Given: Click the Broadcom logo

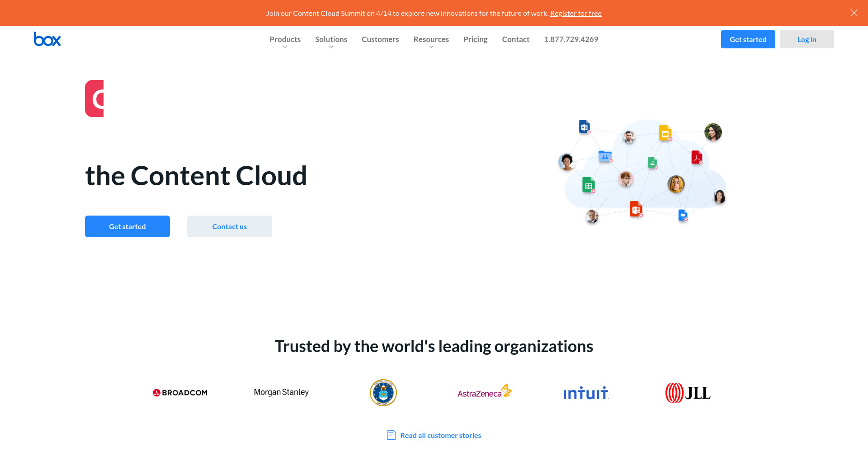Looking at the screenshot, I should pos(180,393).
